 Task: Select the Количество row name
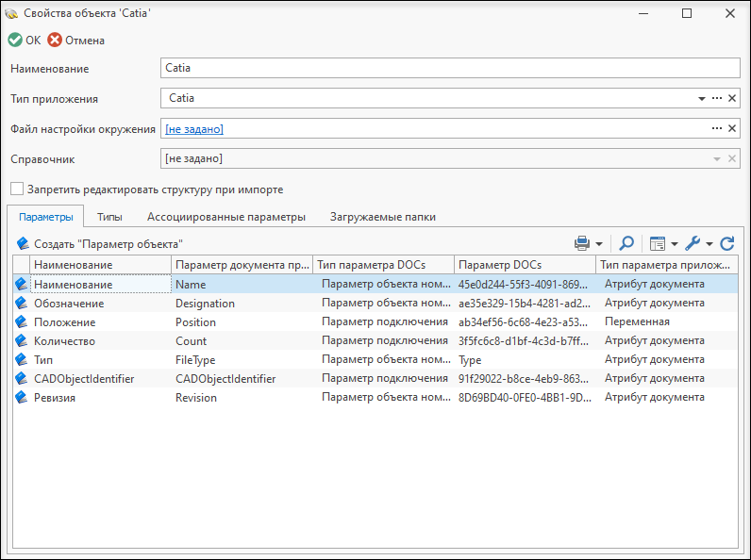click(x=65, y=341)
